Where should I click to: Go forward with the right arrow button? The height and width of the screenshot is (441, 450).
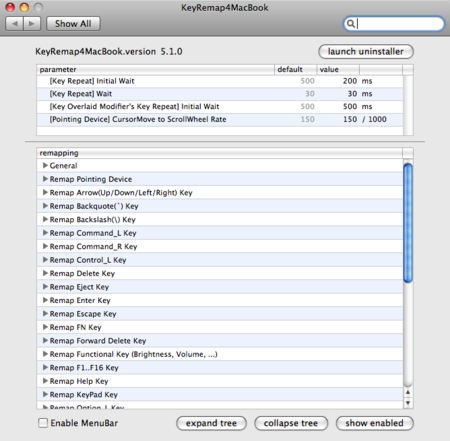pos(32,24)
